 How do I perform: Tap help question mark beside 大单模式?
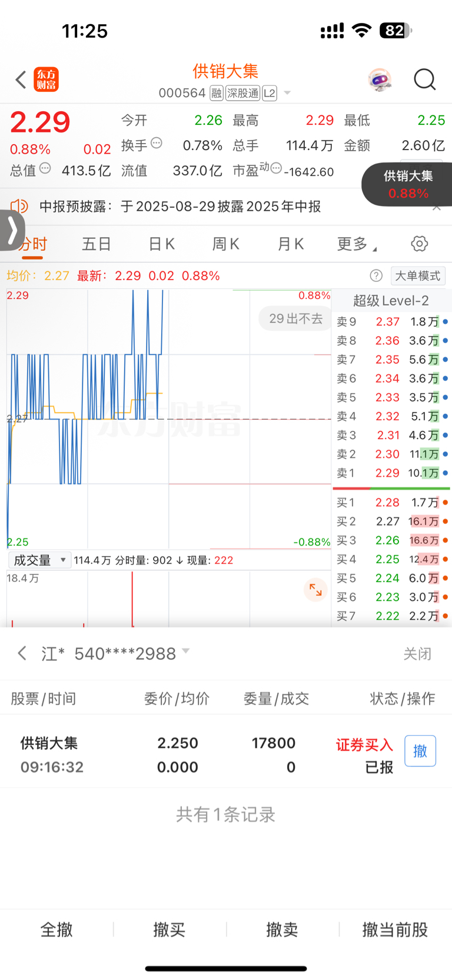(x=376, y=275)
